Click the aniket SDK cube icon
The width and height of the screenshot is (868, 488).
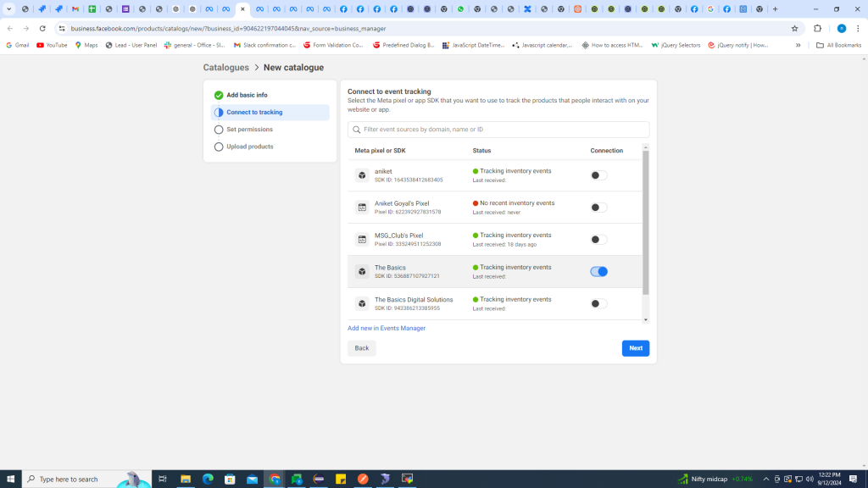[x=362, y=175]
